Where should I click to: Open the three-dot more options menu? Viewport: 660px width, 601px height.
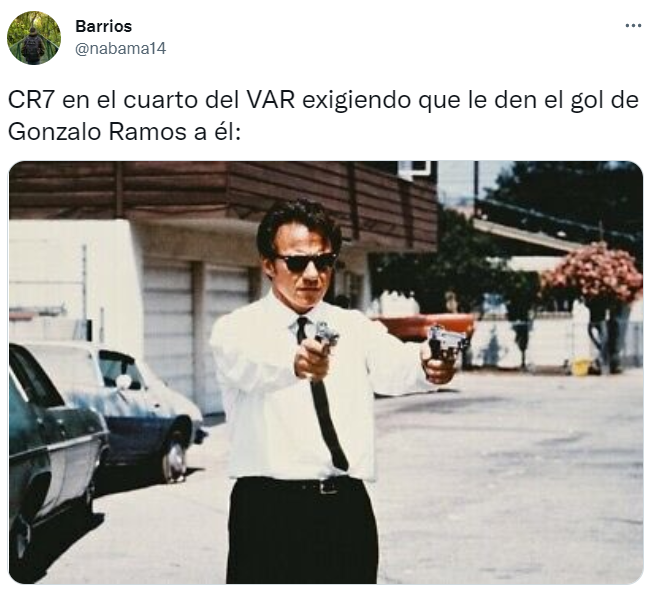pos(633,26)
